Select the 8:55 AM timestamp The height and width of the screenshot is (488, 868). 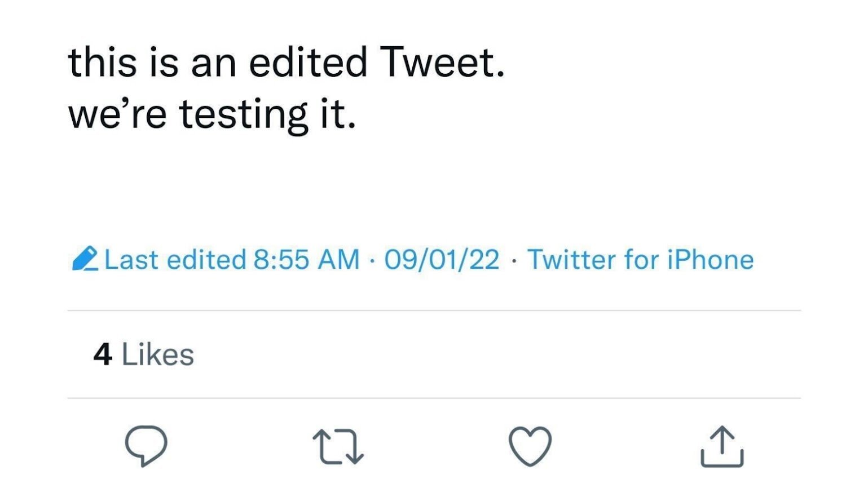tap(307, 260)
